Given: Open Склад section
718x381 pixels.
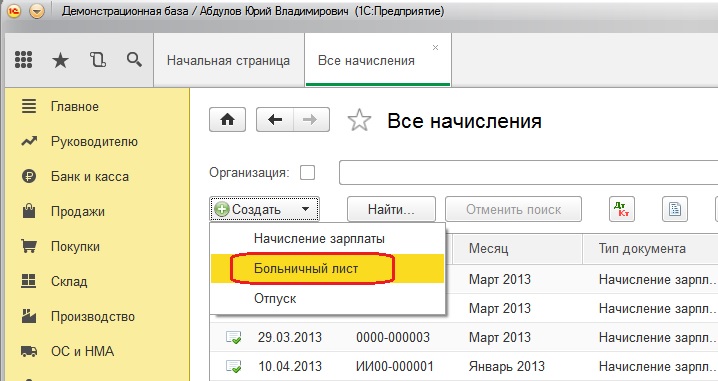Looking at the screenshot, I should click(x=69, y=281).
